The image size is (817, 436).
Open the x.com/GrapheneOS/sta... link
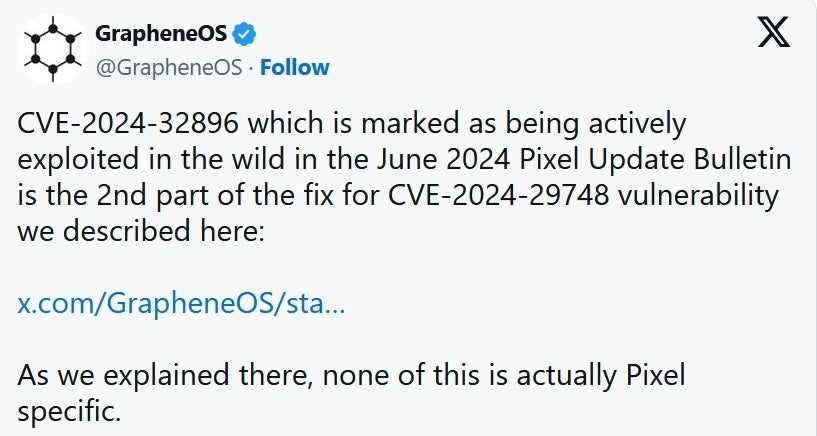[x=182, y=303]
